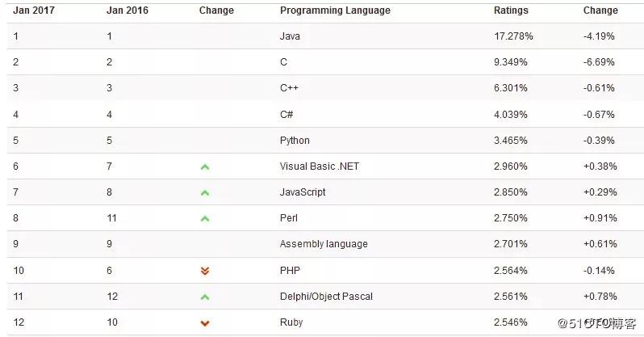Click the 51CTO watermark in the corner

tap(596, 323)
